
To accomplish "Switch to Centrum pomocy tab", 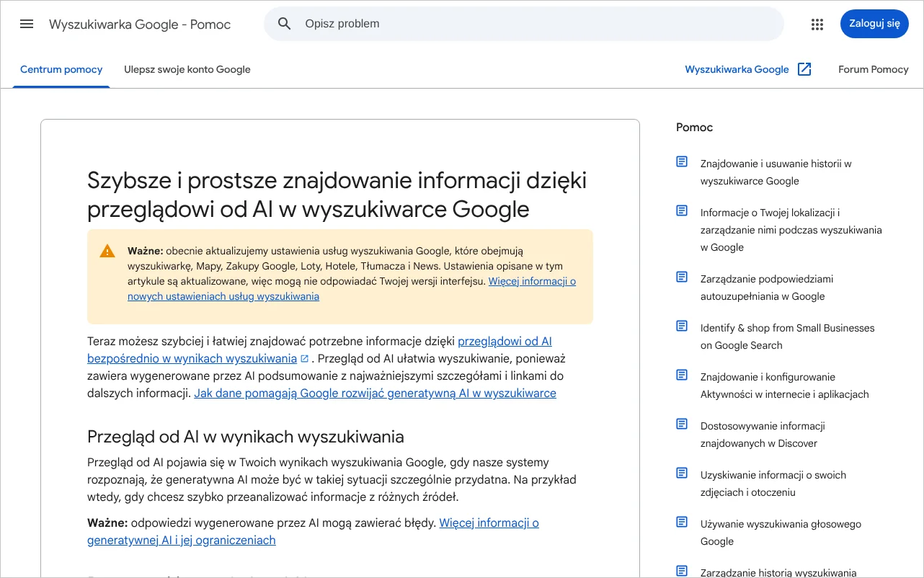I will click(x=61, y=70).
